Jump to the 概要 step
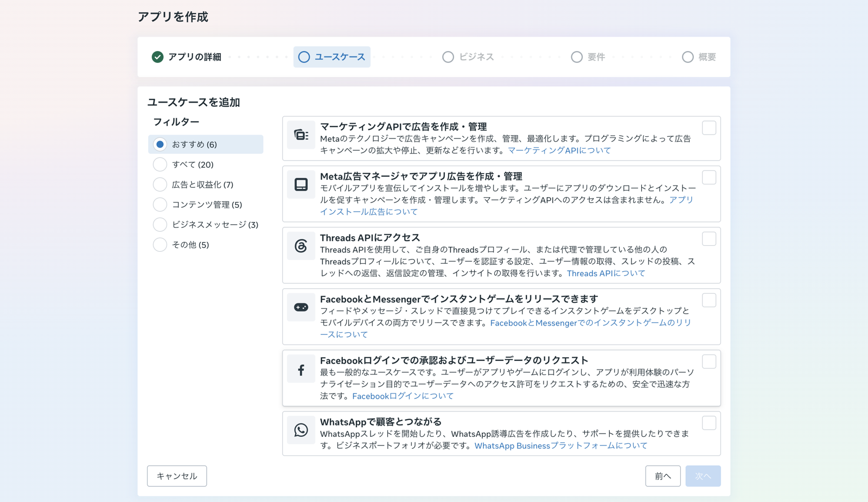 (x=699, y=57)
